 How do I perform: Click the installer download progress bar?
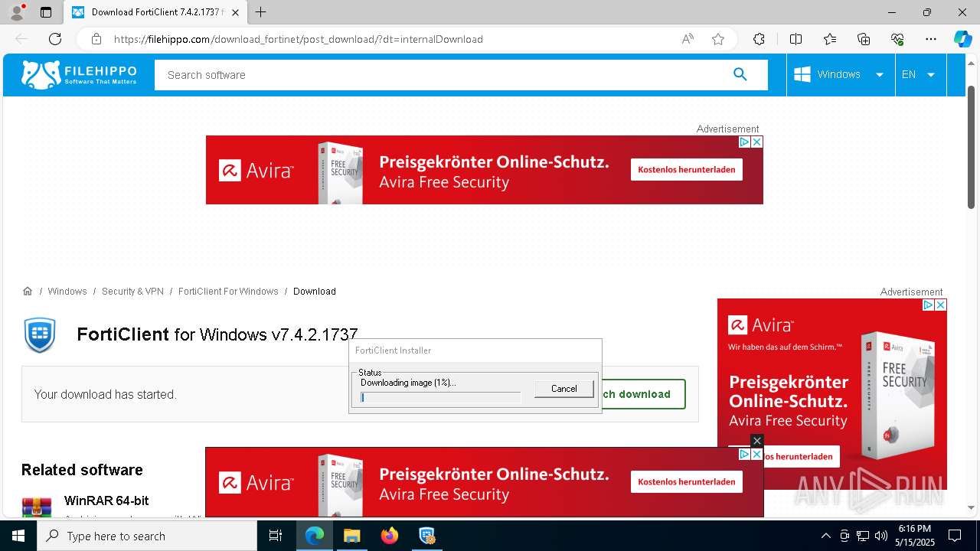click(x=440, y=397)
